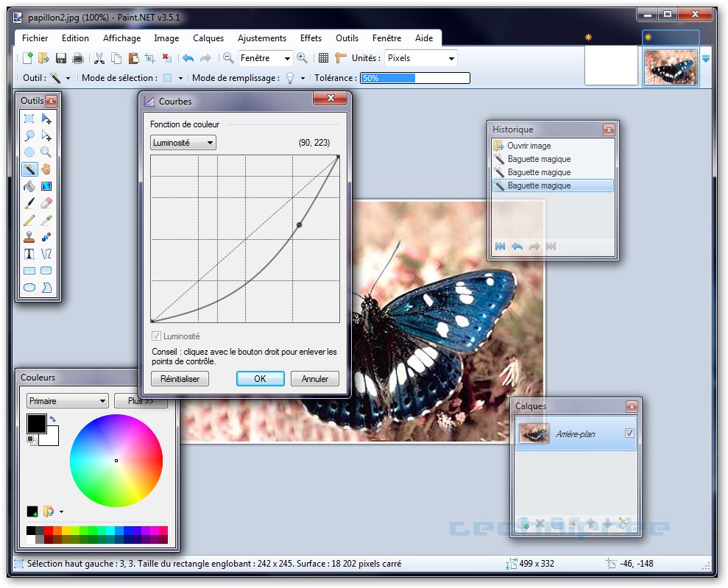This screenshot has width=728, height=588.
Task: Select the Clone Stamp tool
Action: pos(29,237)
